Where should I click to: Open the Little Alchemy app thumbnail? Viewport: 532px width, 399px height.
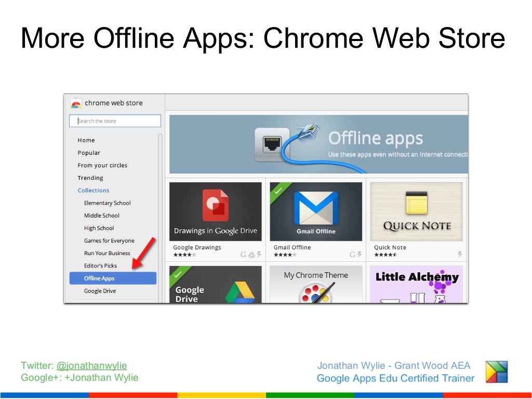[x=416, y=284]
